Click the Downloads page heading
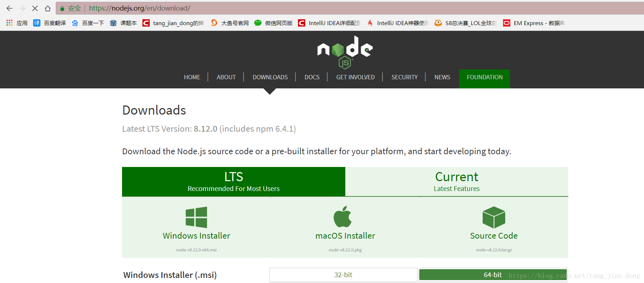This screenshot has width=644, height=283. (154, 110)
